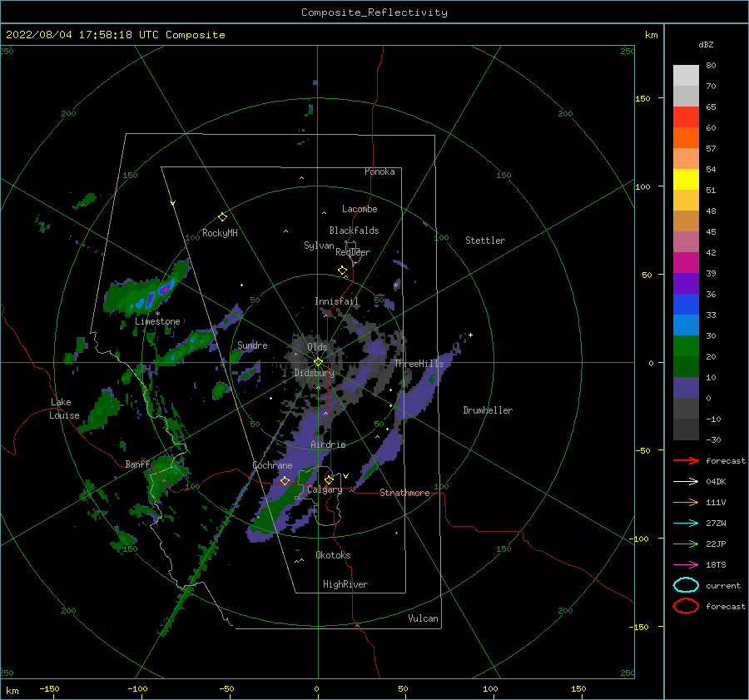749x700 pixels.
Task: Click the Lake Louise label
Action: point(64,409)
